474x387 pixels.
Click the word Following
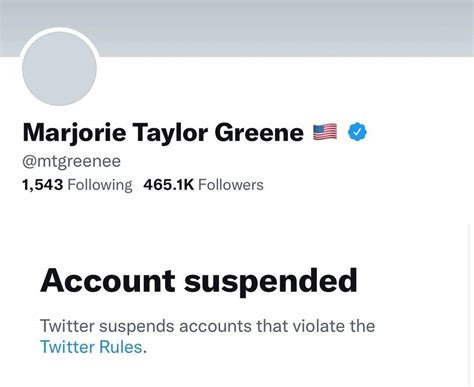click(x=100, y=185)
